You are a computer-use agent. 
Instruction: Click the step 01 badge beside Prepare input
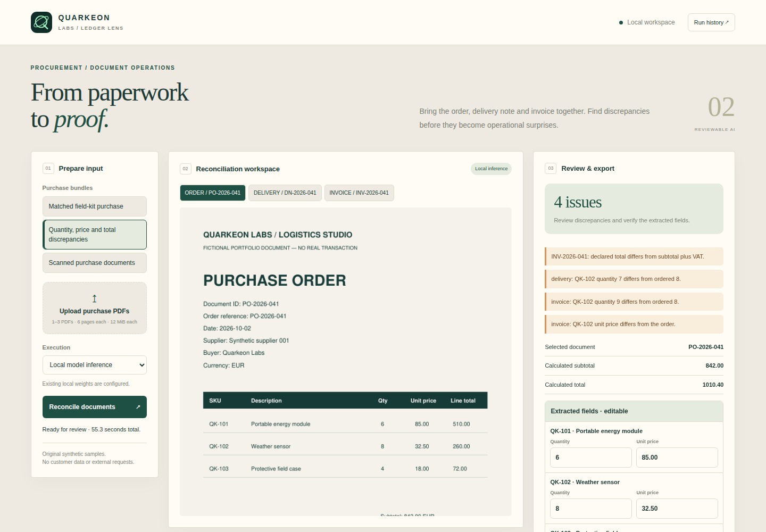[x=48, y=169]
